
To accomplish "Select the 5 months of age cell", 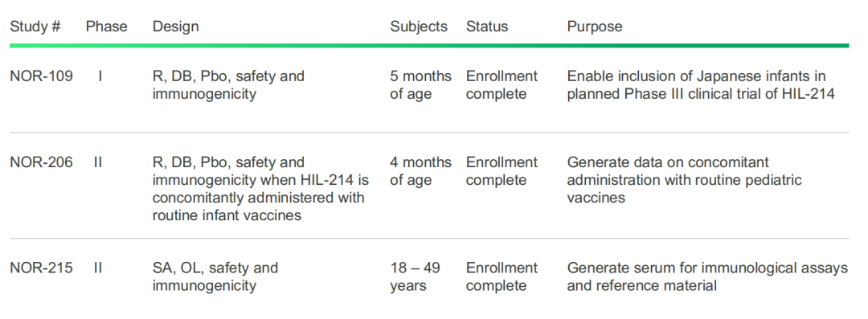I will pos(420,84).
